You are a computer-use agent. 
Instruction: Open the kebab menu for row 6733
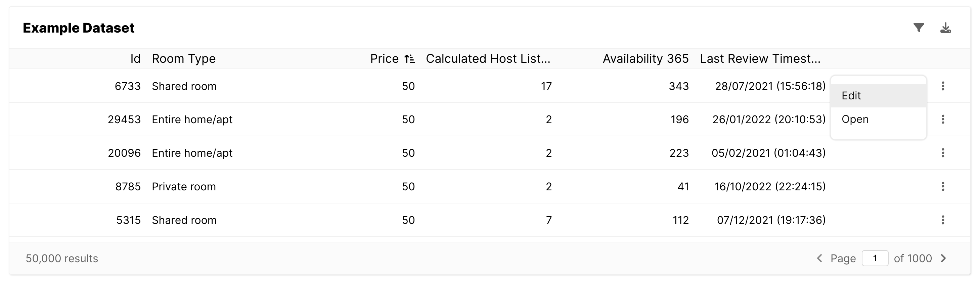[x=943, y=86]
